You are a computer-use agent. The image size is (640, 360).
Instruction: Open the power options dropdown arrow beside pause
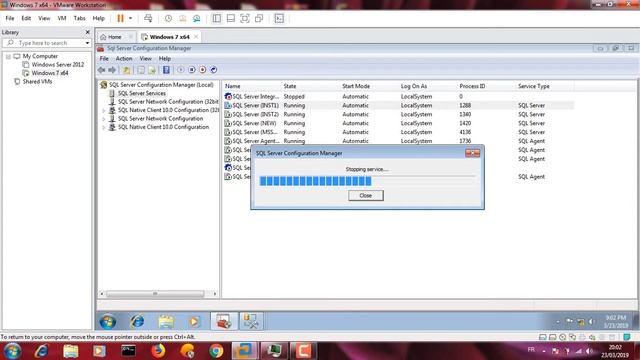(x=131, y=18)
